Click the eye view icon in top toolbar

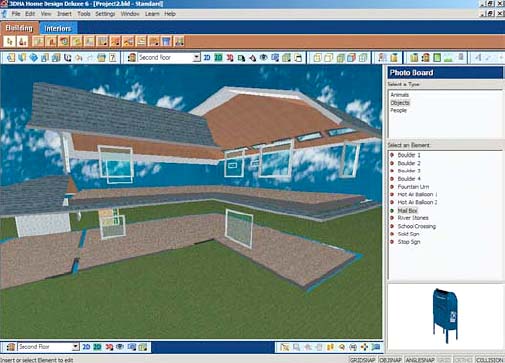coord(264,58)
